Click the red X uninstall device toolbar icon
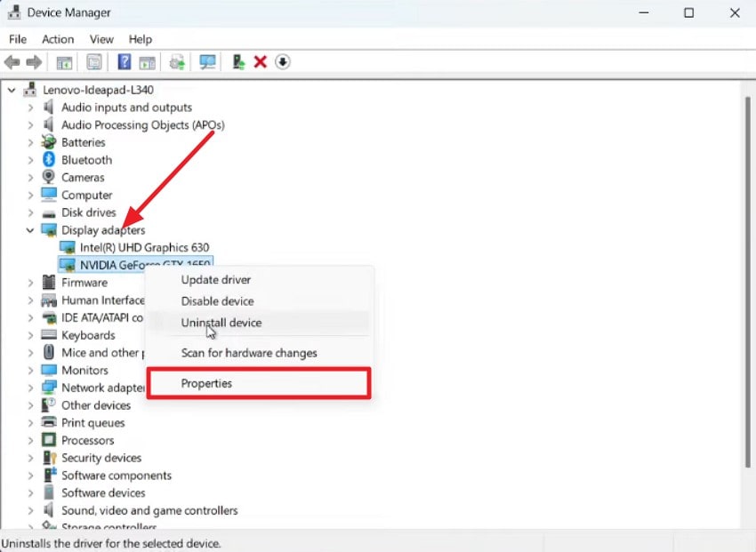The width and height of the screenshot is (756, 552). [261, 61]
